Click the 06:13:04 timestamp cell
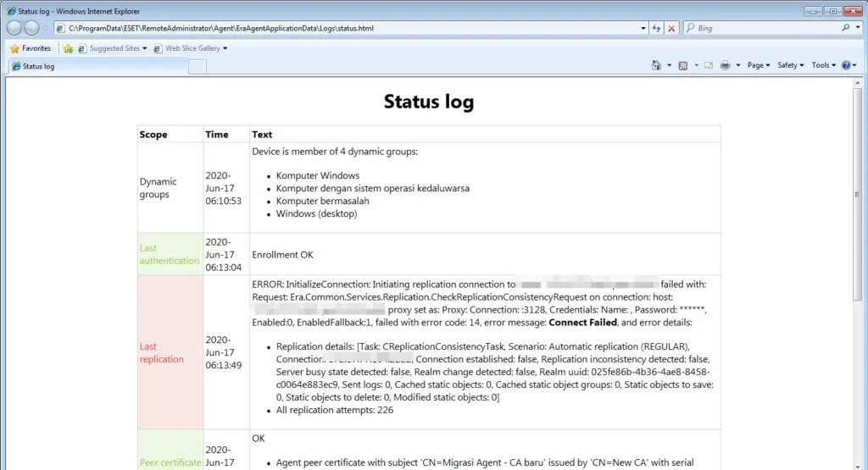 click(225, 254)
